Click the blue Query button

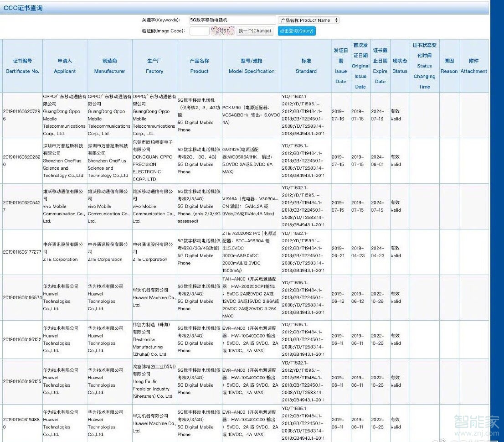[x=296, y=31]
